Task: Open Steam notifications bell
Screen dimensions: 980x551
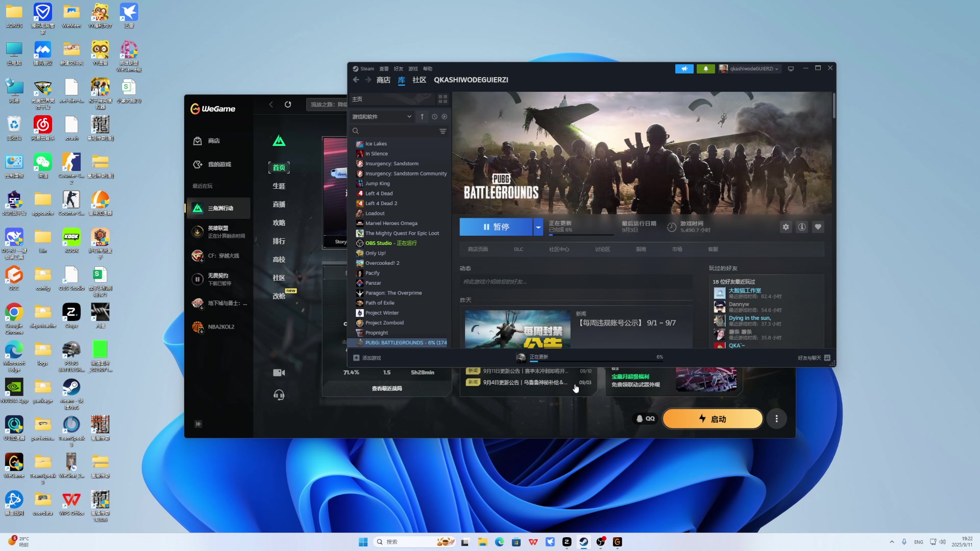Action: (705, 69)
